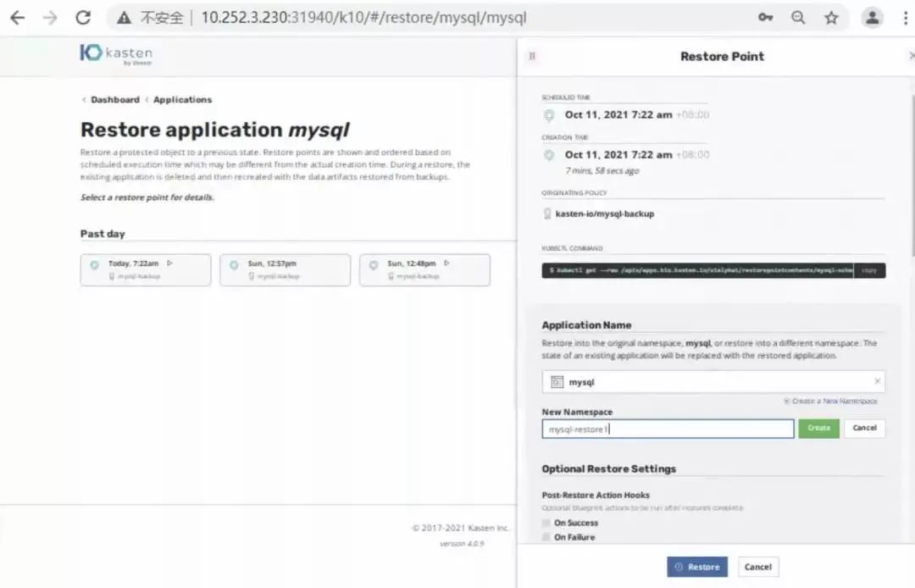Click the zoom magnifier icon in address bar
Screen dimensions: 915x588
click(x=798, y=18)
